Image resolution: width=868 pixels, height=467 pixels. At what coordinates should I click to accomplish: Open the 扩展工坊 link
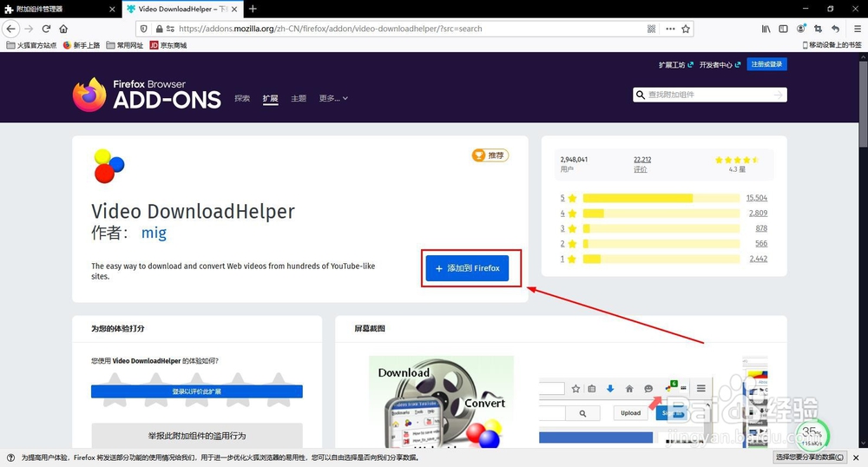675,65
